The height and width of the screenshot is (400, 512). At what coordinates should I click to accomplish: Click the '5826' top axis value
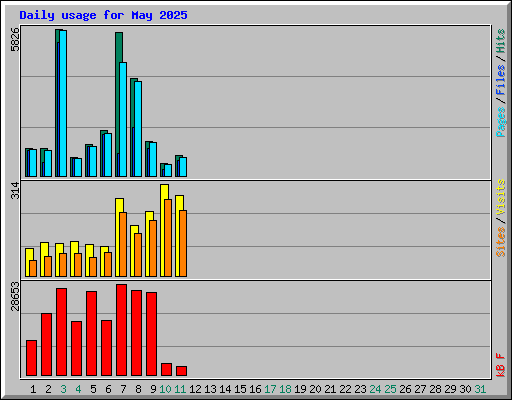coord(15,40)
